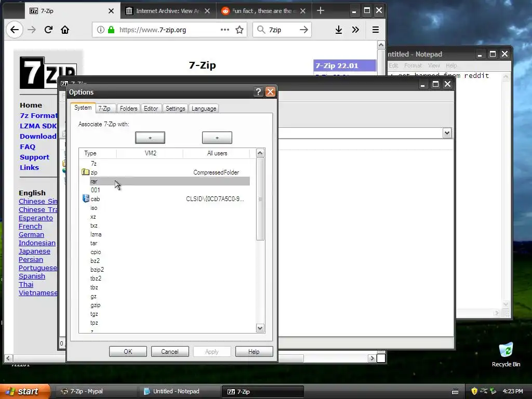
Task: Click the browser Back arrow button
Action: pyautogui.click(x=14, y=30)
